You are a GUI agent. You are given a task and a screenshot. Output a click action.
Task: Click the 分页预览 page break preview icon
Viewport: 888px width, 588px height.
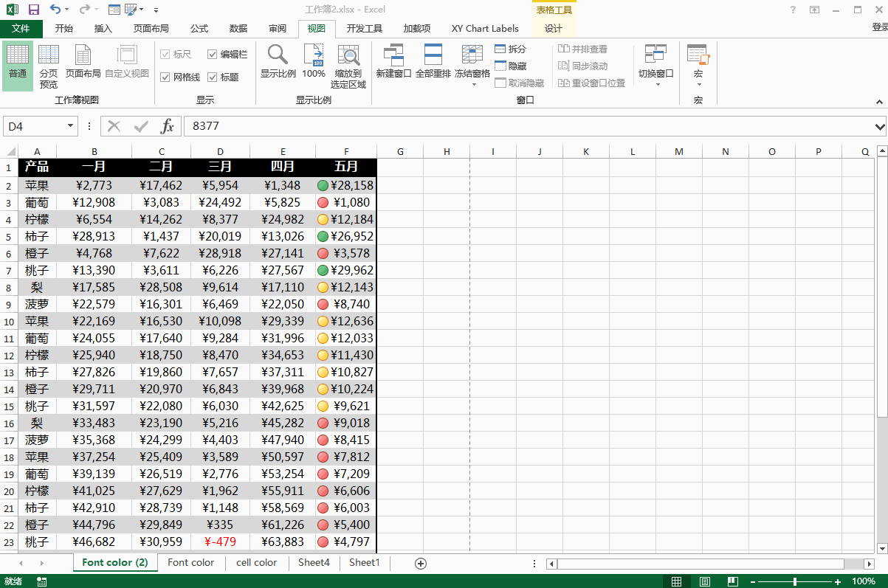point(49,65)
